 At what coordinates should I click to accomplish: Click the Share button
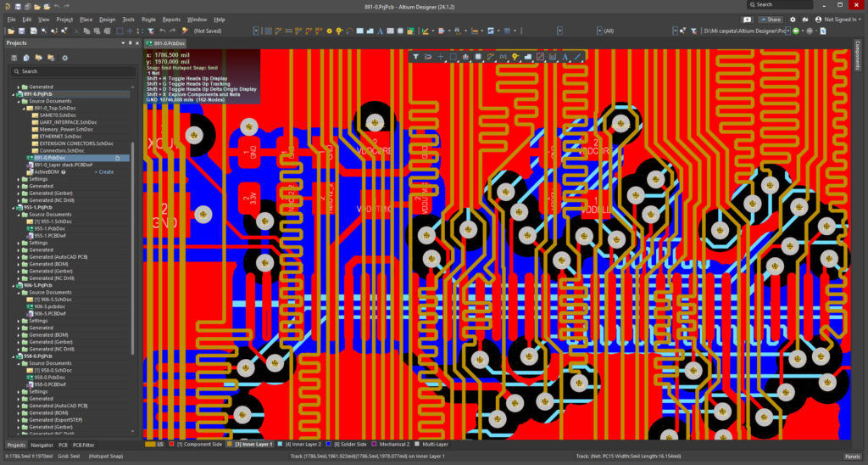point(770,19)
